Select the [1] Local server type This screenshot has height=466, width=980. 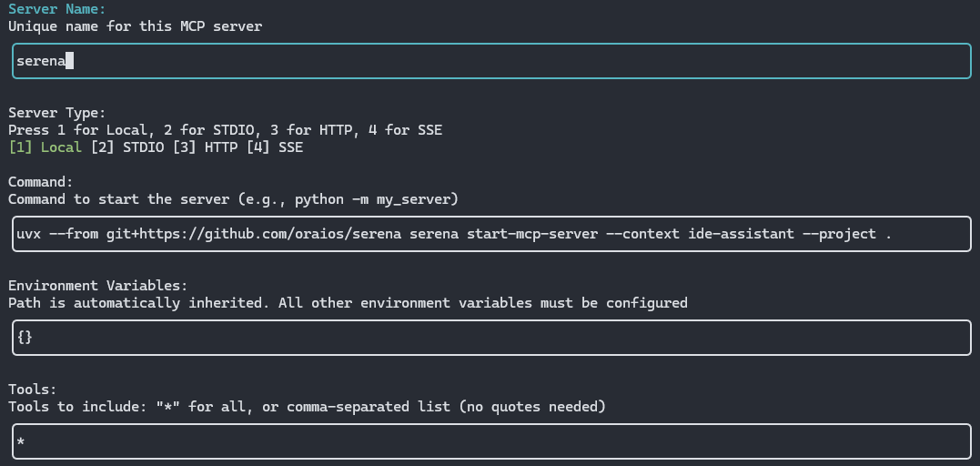tap(45, 147)
